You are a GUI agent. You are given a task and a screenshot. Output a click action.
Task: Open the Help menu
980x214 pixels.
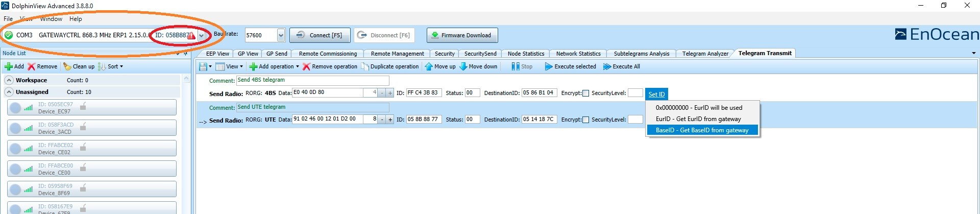pyautogui.click(x=76, y=19)
